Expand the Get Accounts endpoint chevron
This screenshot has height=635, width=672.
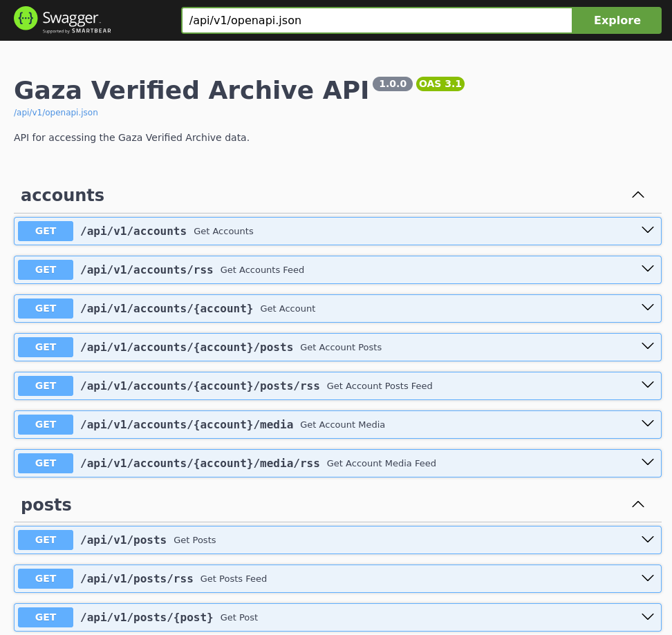[647, 231]
